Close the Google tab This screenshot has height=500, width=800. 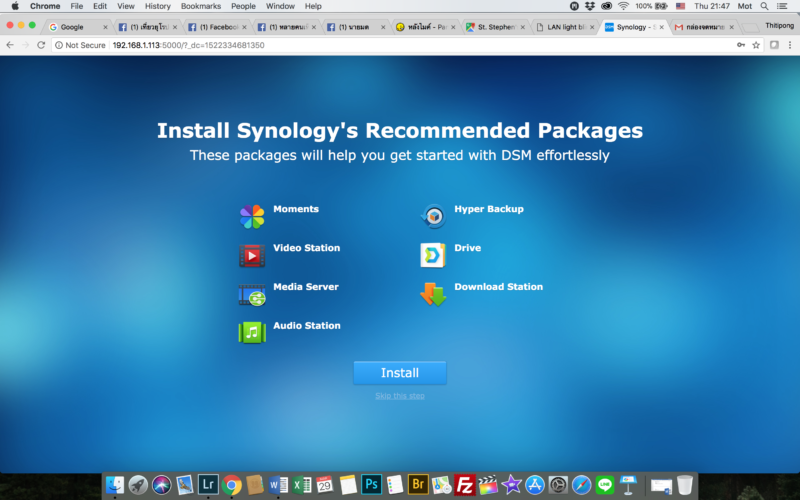pos(105,27)
